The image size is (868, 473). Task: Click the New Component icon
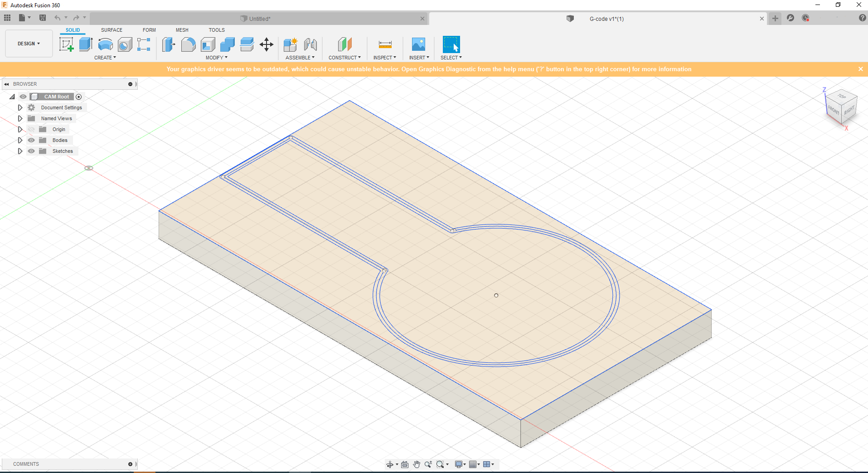(x=291, y=44)
